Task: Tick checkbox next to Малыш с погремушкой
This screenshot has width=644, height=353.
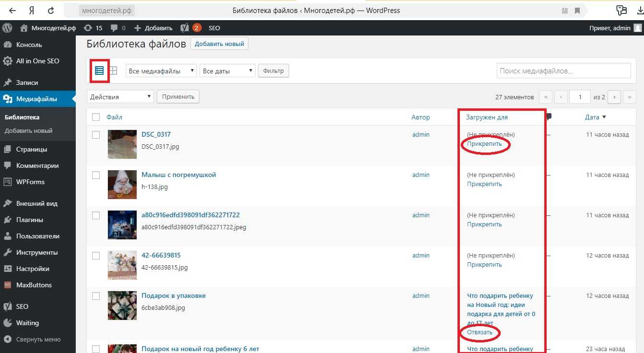Action: (96, 175)
